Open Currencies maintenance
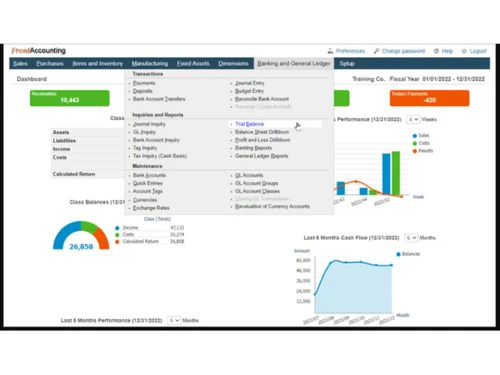500x375 pixels. point(145,200)
